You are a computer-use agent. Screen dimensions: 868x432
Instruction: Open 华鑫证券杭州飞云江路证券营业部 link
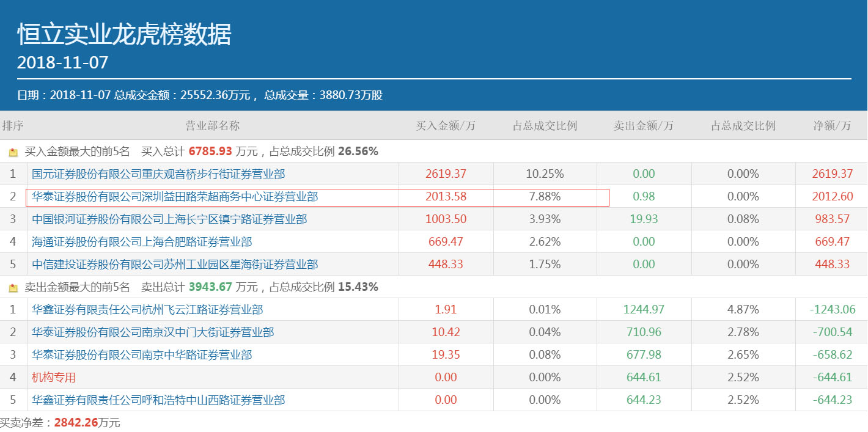(147, 310)
